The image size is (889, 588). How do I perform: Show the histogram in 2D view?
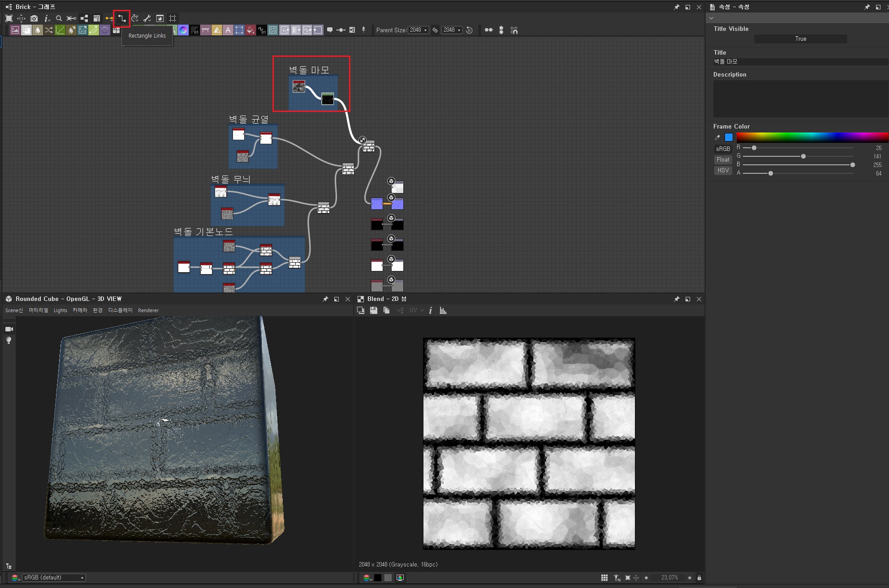pos(443,310)
